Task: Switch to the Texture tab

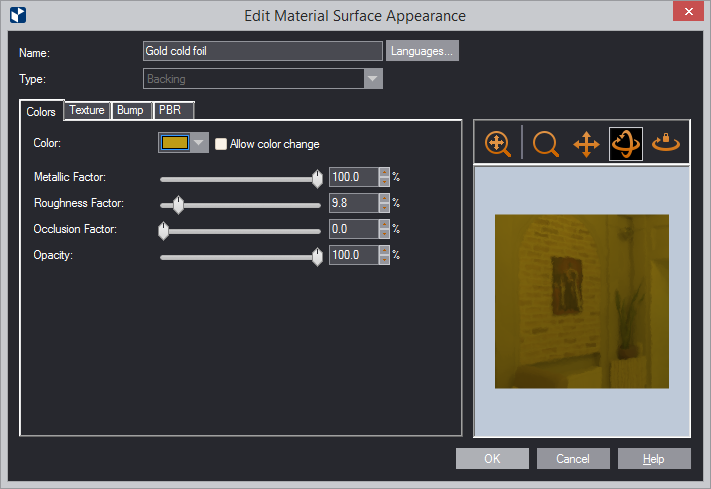Action: 87,110
